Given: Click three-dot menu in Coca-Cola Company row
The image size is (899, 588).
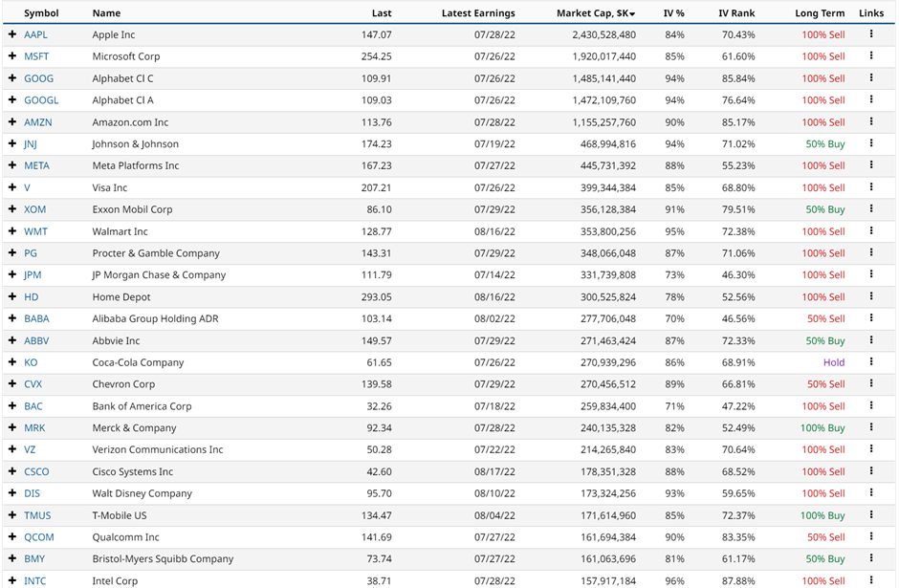Looking at the screenshot, I should click(x=871, y=362).
